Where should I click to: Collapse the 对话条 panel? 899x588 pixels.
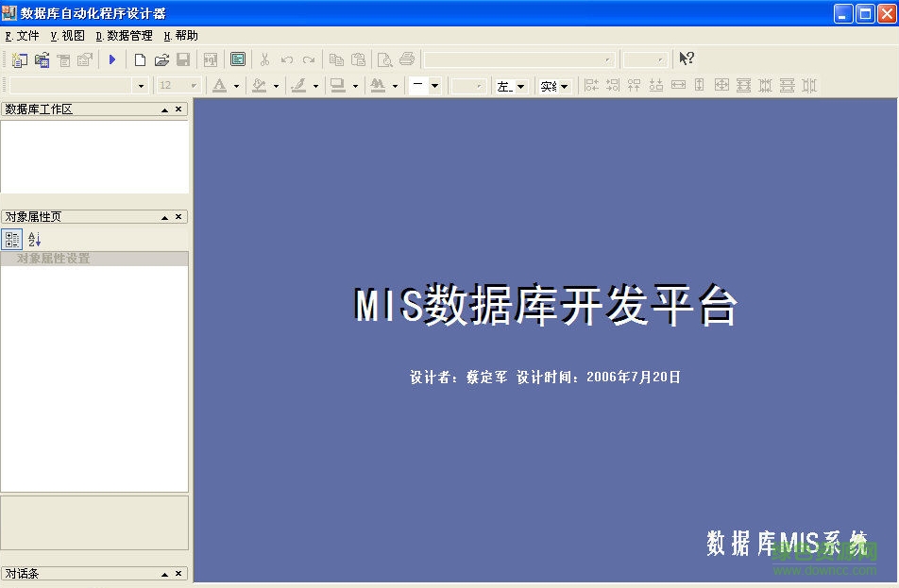click(x=162, y=572)
